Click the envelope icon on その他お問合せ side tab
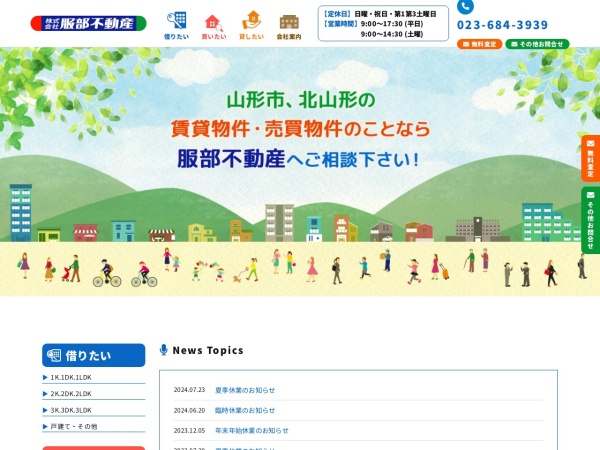Viewport: 600px width, 450px height. click(x=590, y=195)
